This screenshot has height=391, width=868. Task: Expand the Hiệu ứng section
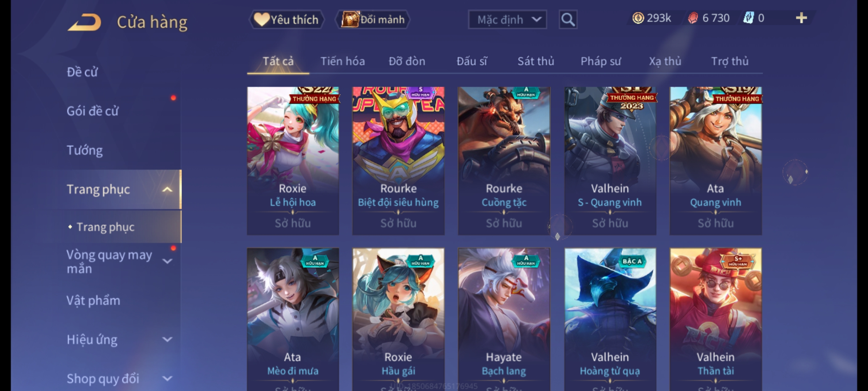click(x=167, y=339)
